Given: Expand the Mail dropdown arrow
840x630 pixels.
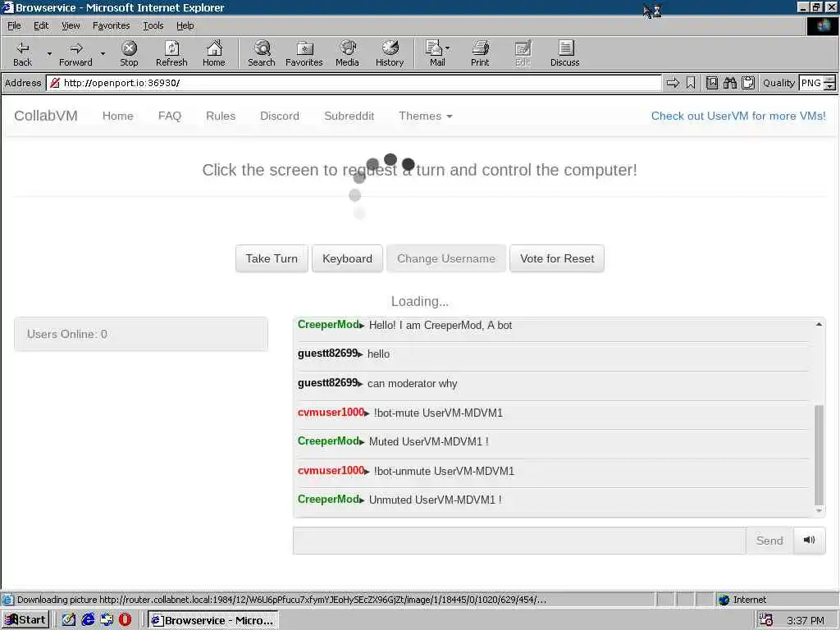Looking at the screenshot, I should [448, 48].
